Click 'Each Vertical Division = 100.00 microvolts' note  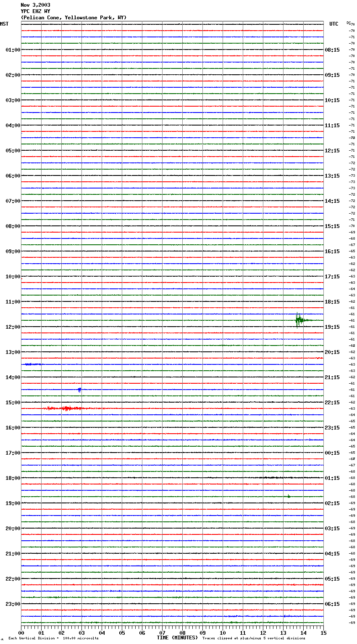point(53,638)
